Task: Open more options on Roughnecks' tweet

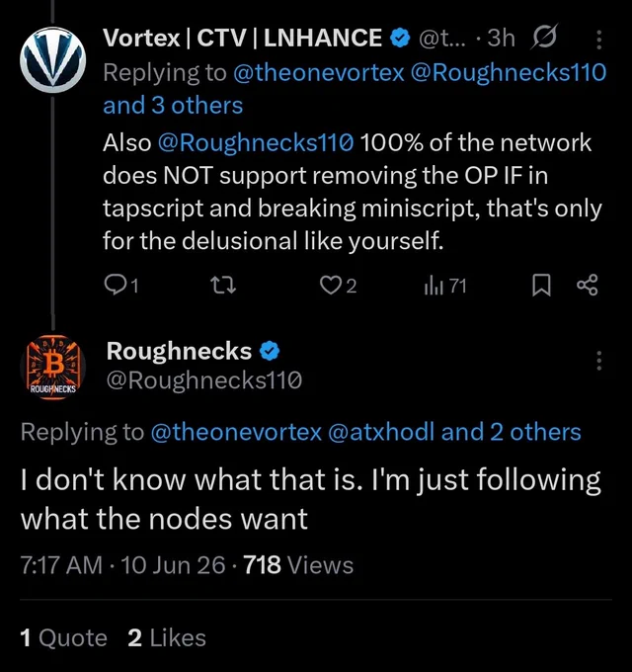Action: coord(599,361)
